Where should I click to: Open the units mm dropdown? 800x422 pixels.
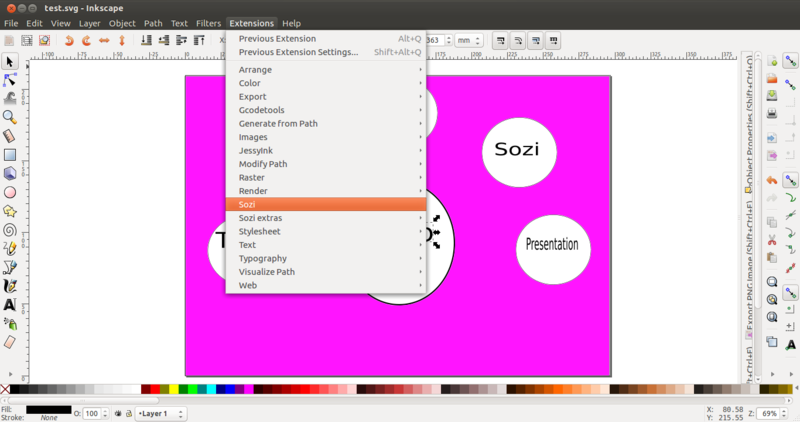coord(468,40)
